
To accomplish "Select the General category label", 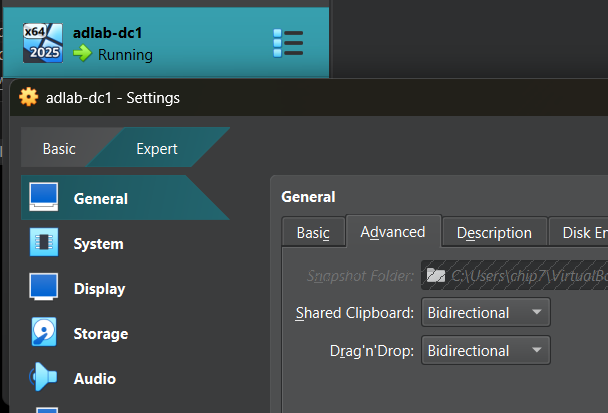I will 100,199.
